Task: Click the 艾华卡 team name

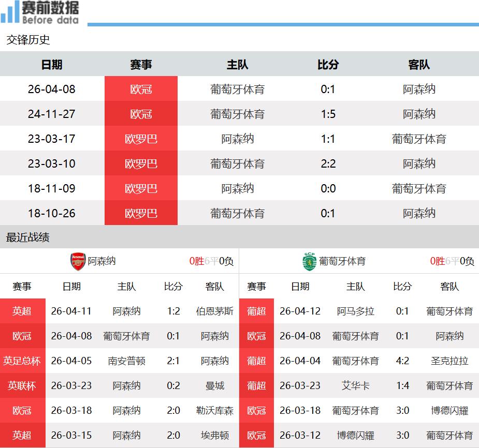Action: (355, 385)
